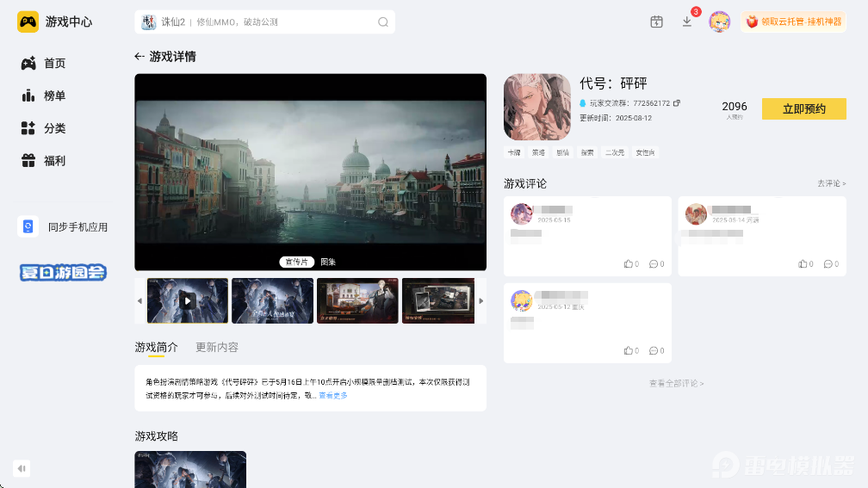The height and width of the screenshot is (488, 868).
Task: Show previous thumbnails with left arrow
Action: [x=139, y=301]
